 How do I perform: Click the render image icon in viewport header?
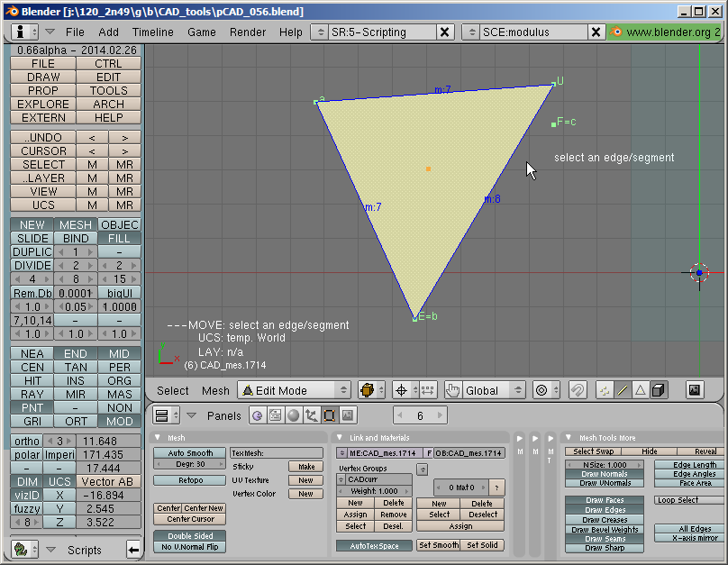[x=695, y=390]
